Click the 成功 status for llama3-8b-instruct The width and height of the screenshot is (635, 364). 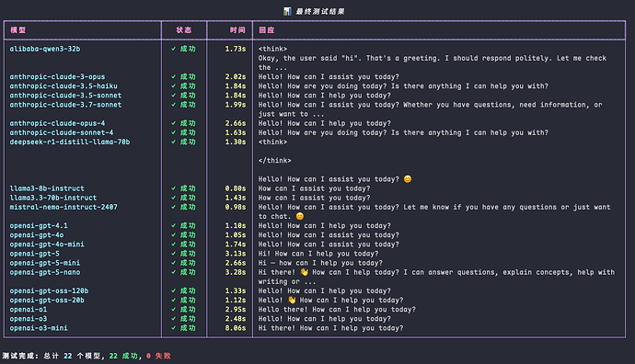tap(188, 188)
